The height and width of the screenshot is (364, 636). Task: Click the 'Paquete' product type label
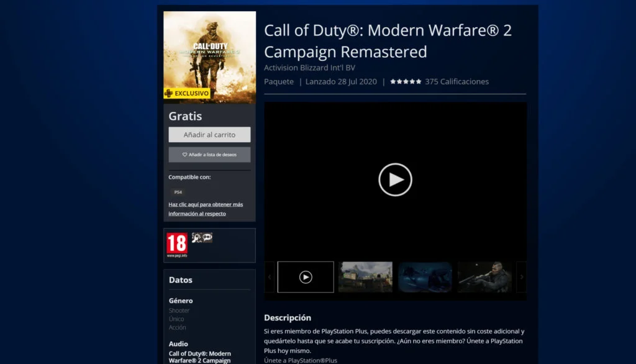pos(279,81)
